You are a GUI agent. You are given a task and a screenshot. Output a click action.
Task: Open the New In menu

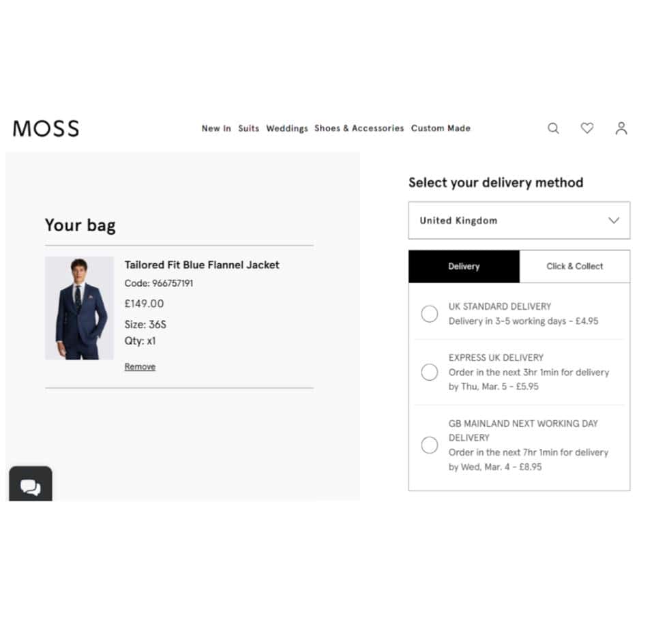coord(216,128)
